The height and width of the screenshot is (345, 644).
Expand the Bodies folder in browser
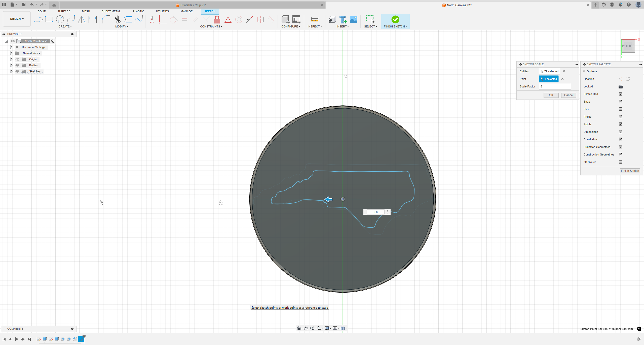[11, 65]
